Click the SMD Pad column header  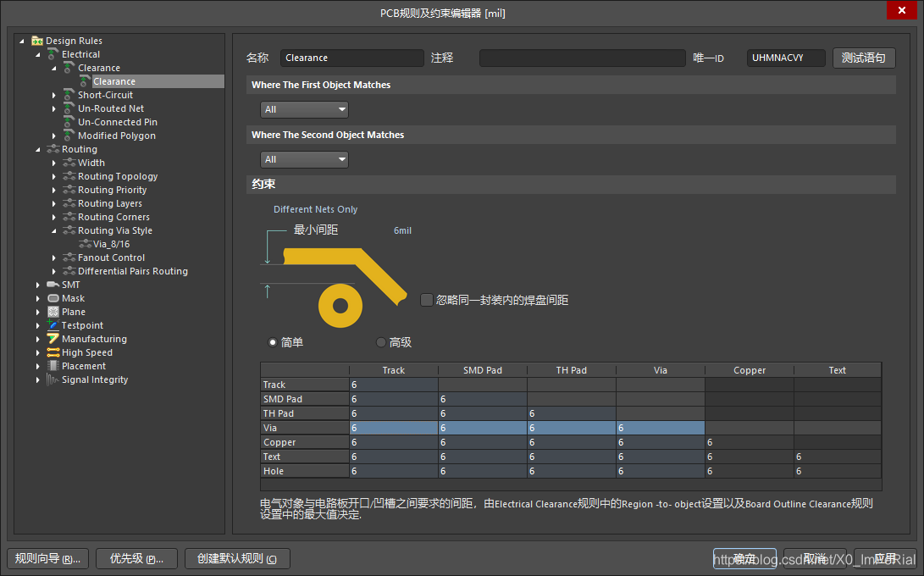pos(483,370)
